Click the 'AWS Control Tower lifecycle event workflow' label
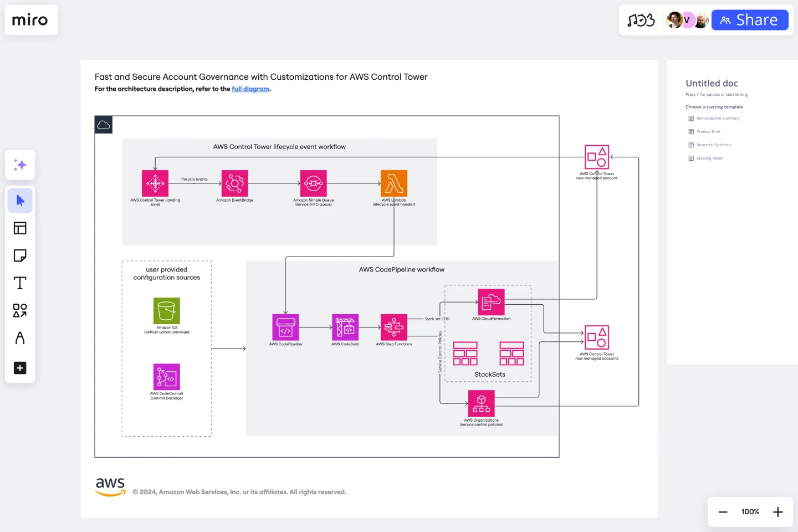 [279, 147]
